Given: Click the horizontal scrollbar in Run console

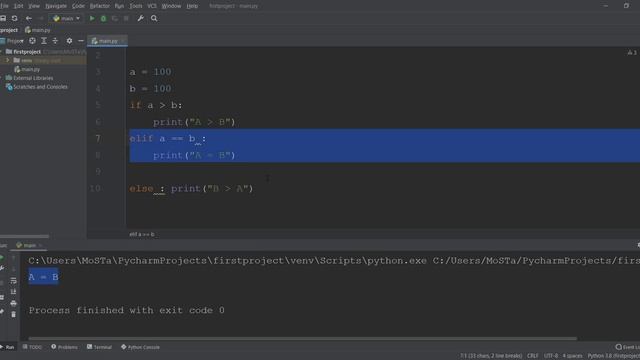Looking at the screenshot, I should pyautogui.click(x=302, y=338).
